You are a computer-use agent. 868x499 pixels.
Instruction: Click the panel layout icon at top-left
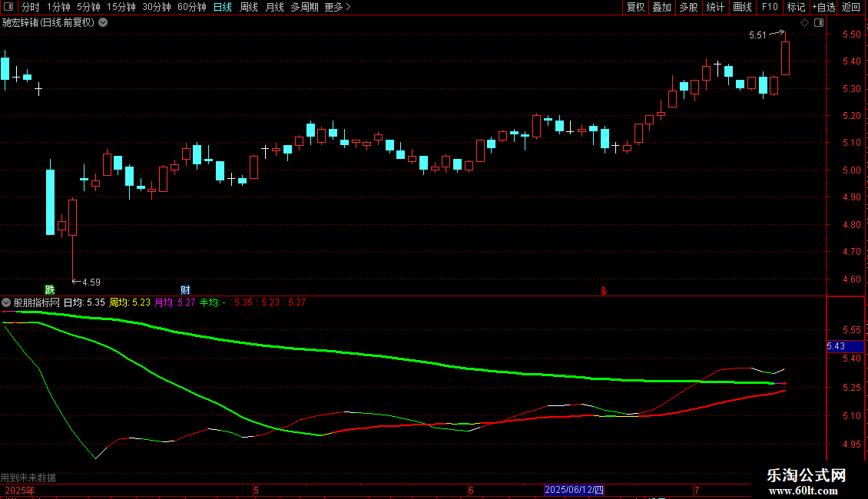tap(8, 7)
